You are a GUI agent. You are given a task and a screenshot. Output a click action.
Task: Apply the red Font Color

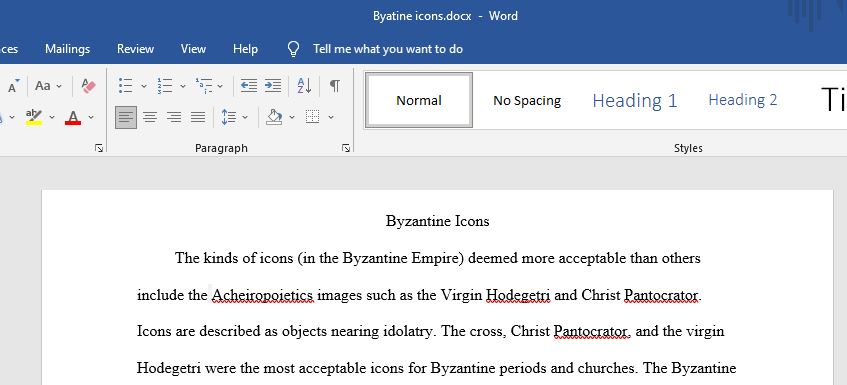(x=73, y=117)
